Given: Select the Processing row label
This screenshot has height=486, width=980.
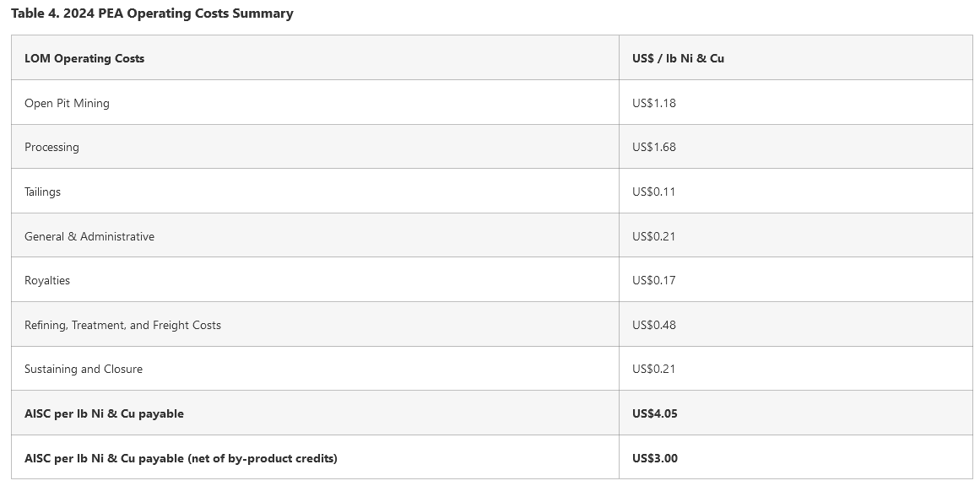Looking at the screenshot, I should click(x=51, y=147).
